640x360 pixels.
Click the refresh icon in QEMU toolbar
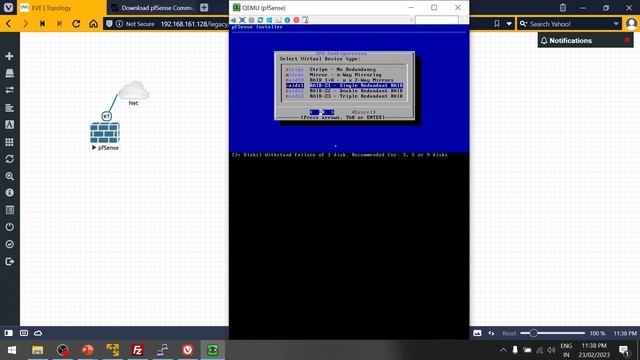coord(260,20)
